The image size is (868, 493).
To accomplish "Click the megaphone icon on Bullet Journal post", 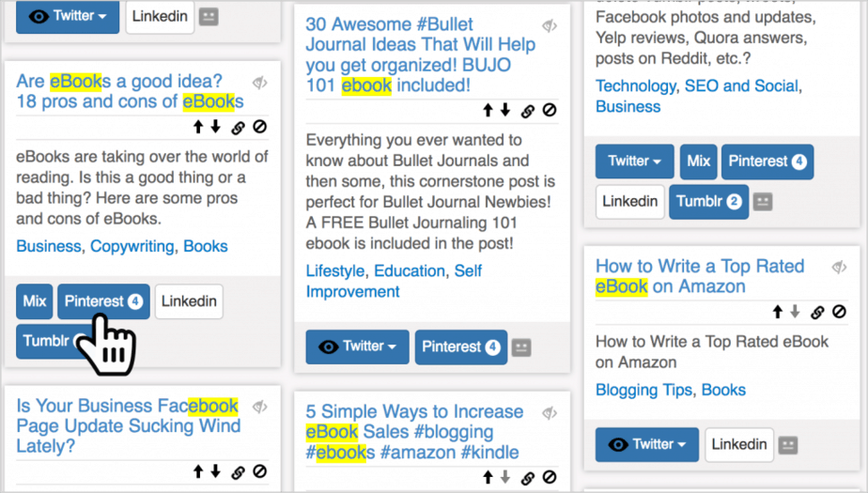I will pos(550,25).
